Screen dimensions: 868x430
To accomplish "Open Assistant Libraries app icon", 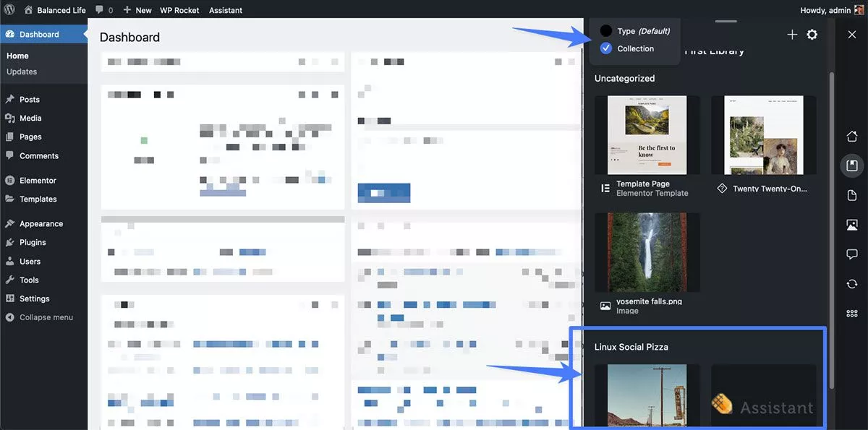I will click(852, 166).
